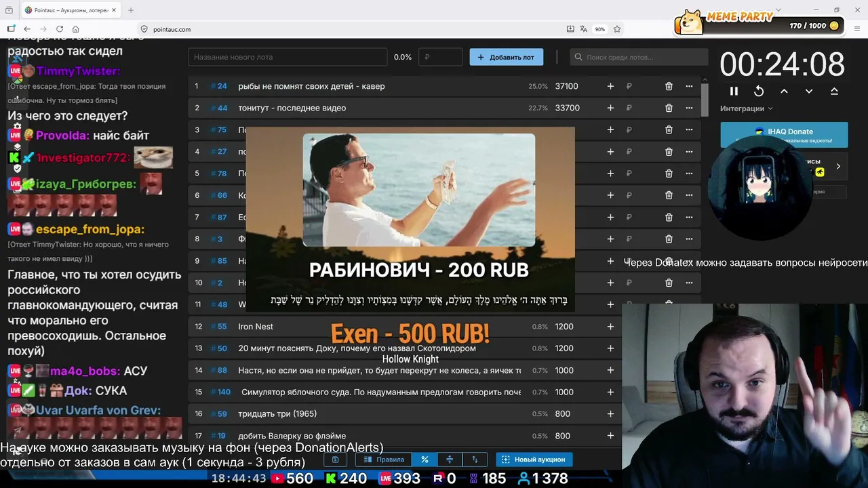
Task: Click the plus for тридцать три (1965)
Action: 610,413
